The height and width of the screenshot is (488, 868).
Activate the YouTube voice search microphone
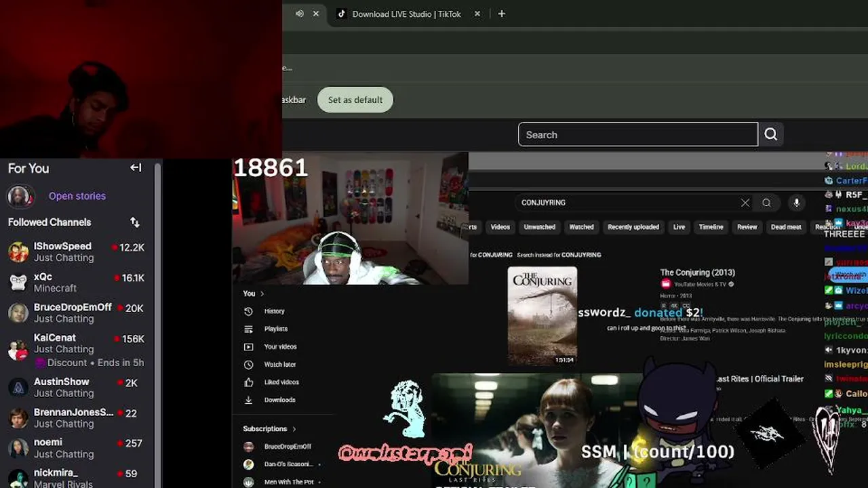[x=797, y=203]
